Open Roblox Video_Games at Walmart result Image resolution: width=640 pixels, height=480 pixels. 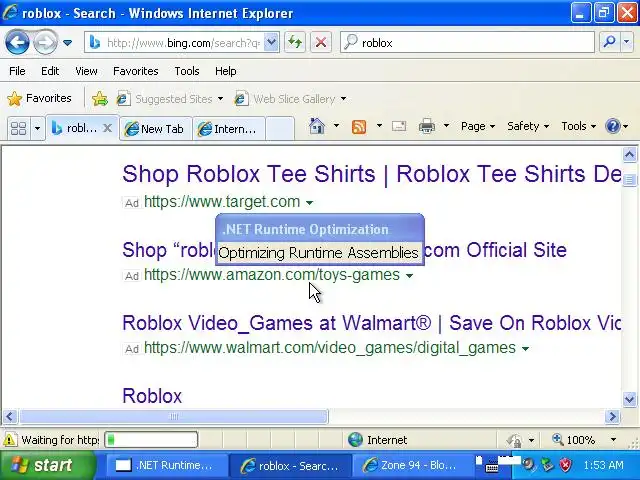pos(371,323)
